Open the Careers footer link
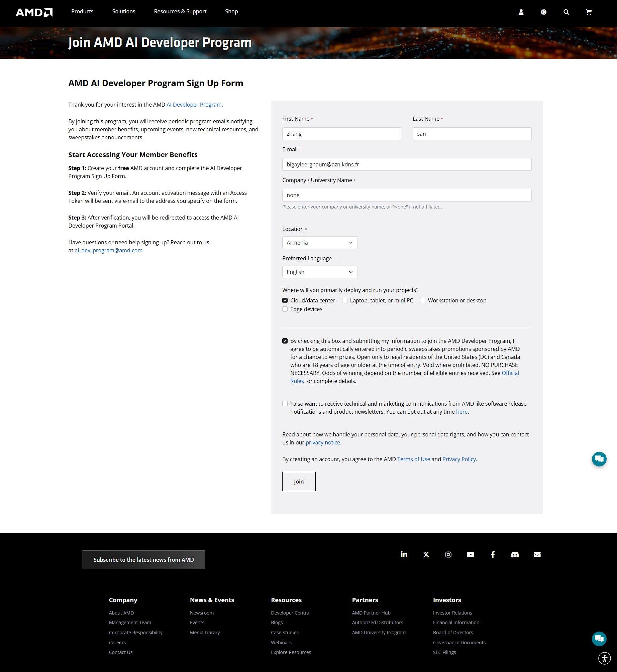Image resolution: width=617 pixels, height=672 pixels. click(x=117, y=643)
